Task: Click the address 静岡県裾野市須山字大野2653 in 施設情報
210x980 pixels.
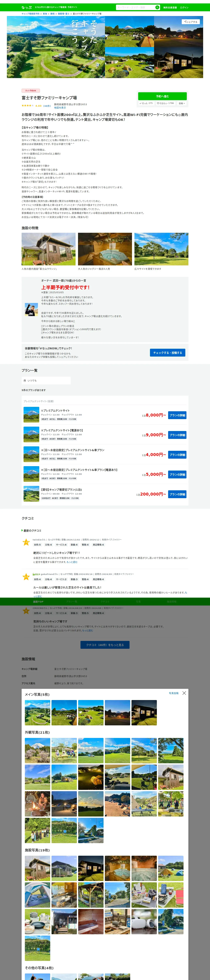Action: point(70,676)
